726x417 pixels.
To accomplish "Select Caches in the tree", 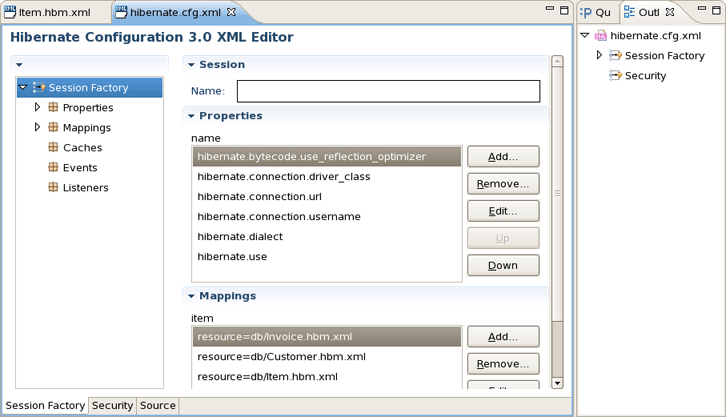I will [x=82, y=148].
